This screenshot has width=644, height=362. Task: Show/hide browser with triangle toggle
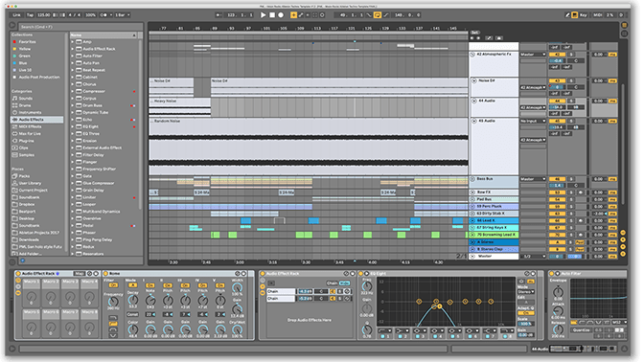click(x=12, y=26)
